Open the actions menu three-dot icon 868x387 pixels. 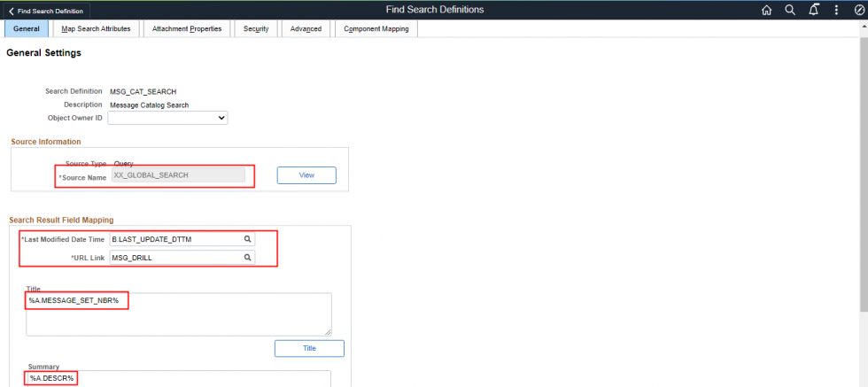click(x=836, y=11)
